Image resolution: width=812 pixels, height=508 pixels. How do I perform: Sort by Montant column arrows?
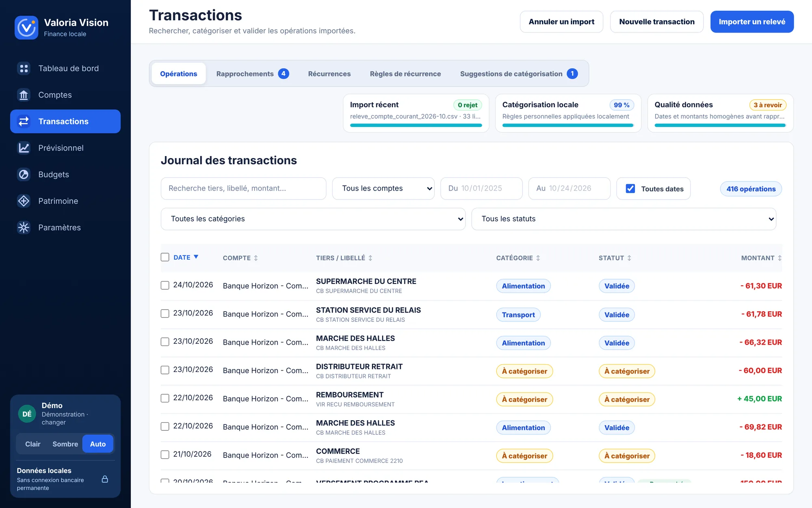(x=780, y=258)
